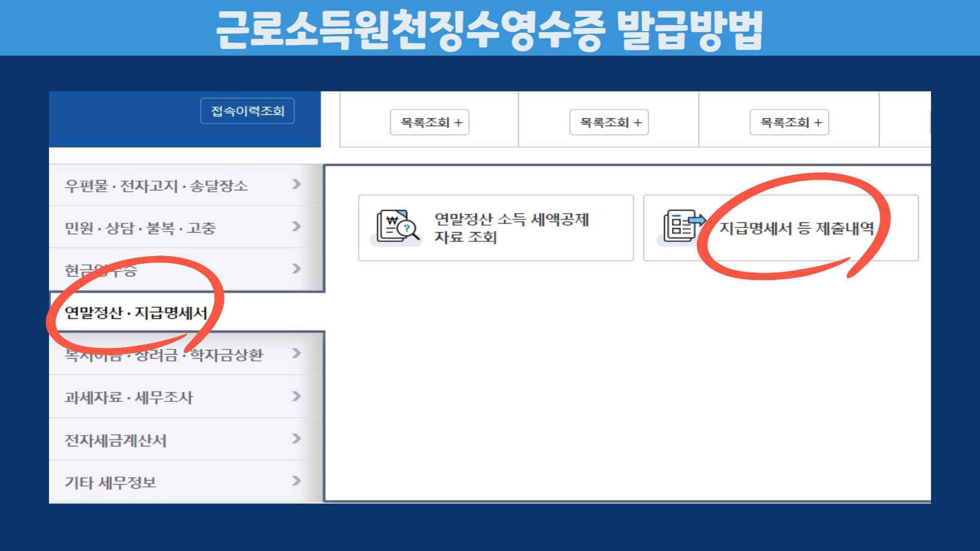Click the third 목록조회 + button

789,122
